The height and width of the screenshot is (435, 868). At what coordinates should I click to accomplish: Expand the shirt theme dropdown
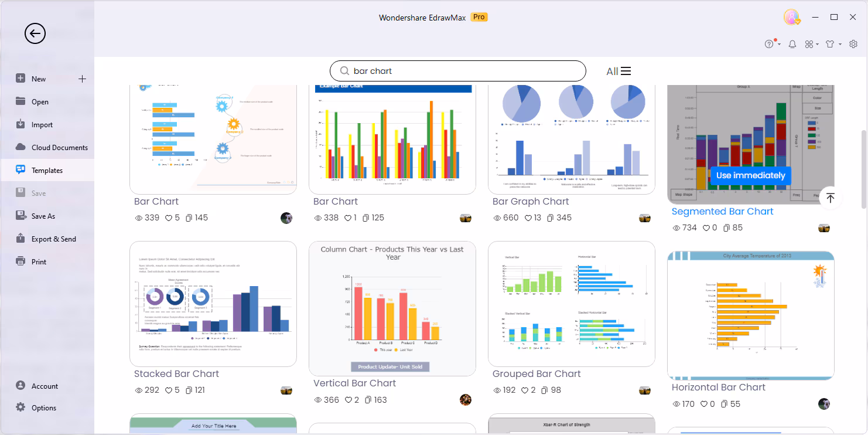tap(840, 45)
